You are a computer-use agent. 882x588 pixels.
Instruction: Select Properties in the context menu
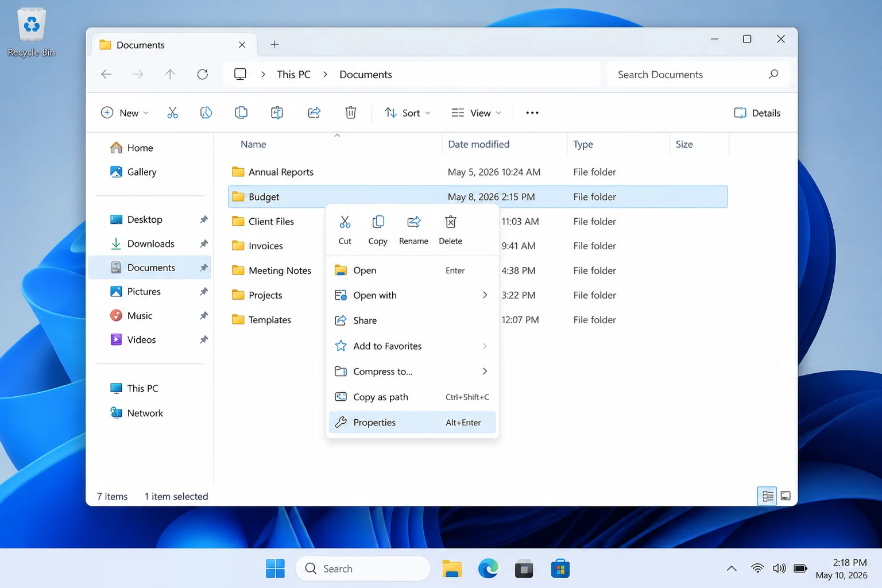coord(412,423)
